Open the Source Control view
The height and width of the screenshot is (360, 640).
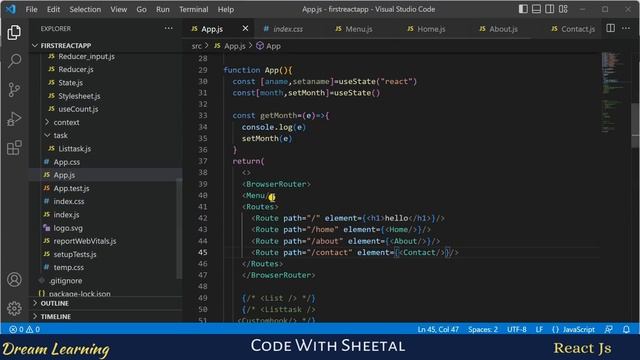point(14,89)
